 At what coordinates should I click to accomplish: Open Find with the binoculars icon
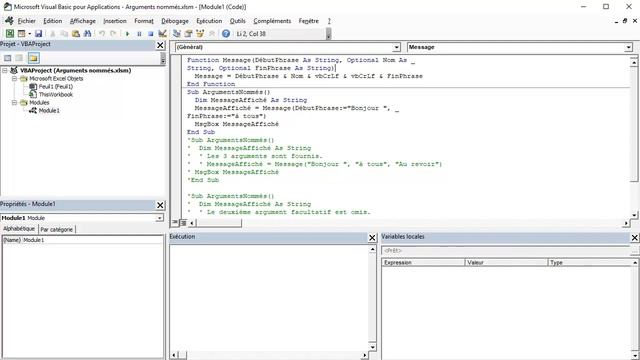point(87,33)
